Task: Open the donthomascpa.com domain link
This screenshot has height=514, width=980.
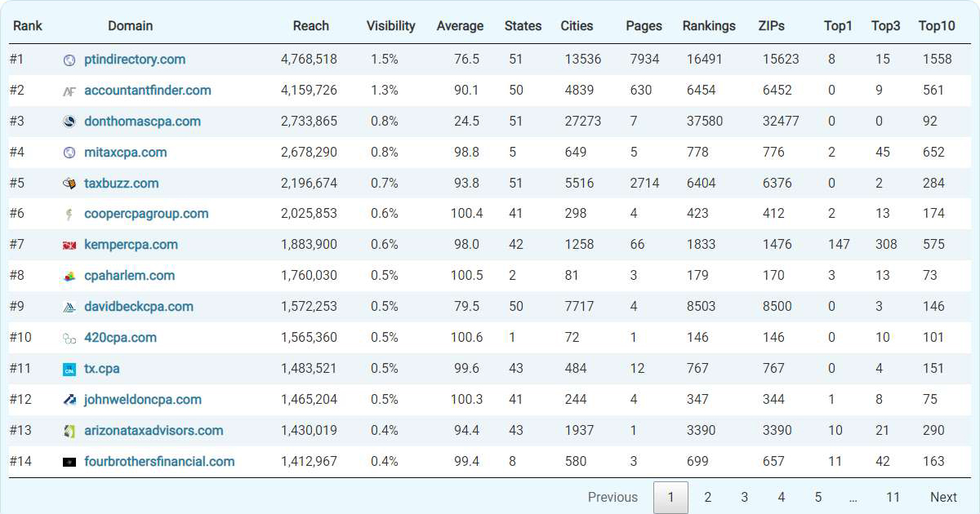Action: coord(142,122)
